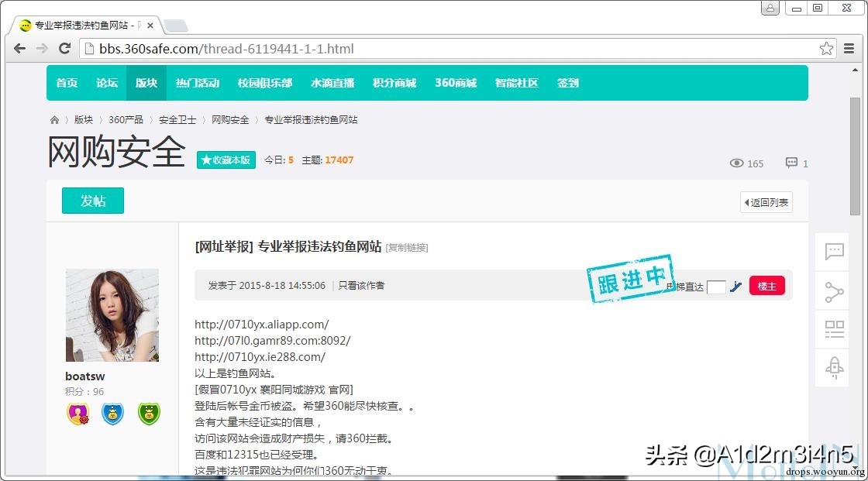
Task: Close the current browser tab
Action: click(150, 26)
